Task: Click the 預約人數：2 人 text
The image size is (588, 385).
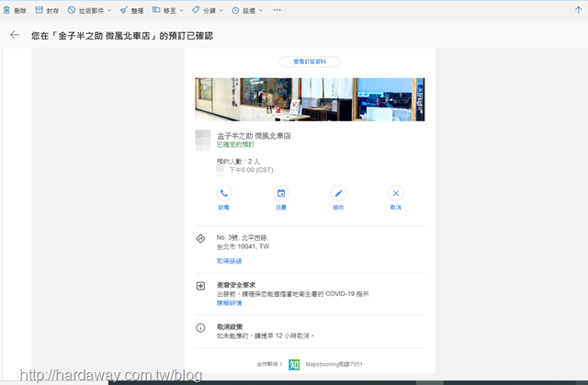Action: 238,161
